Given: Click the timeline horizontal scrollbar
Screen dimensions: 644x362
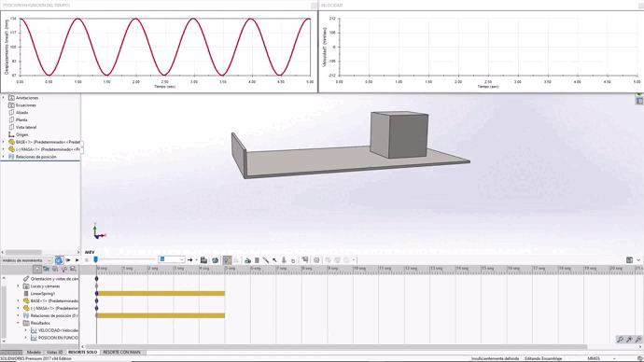Looking at the screenshot, I should pyautogui.click(x=336, y=347).
